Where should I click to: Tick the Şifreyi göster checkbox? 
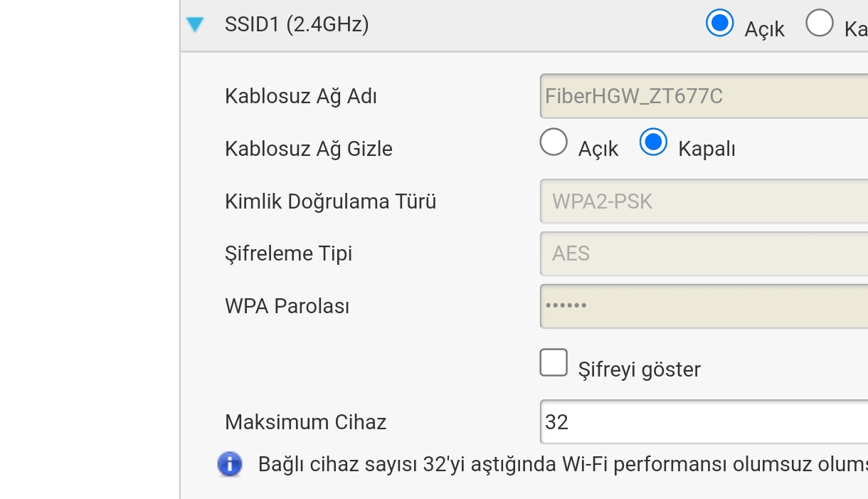(x=554, y=362)
